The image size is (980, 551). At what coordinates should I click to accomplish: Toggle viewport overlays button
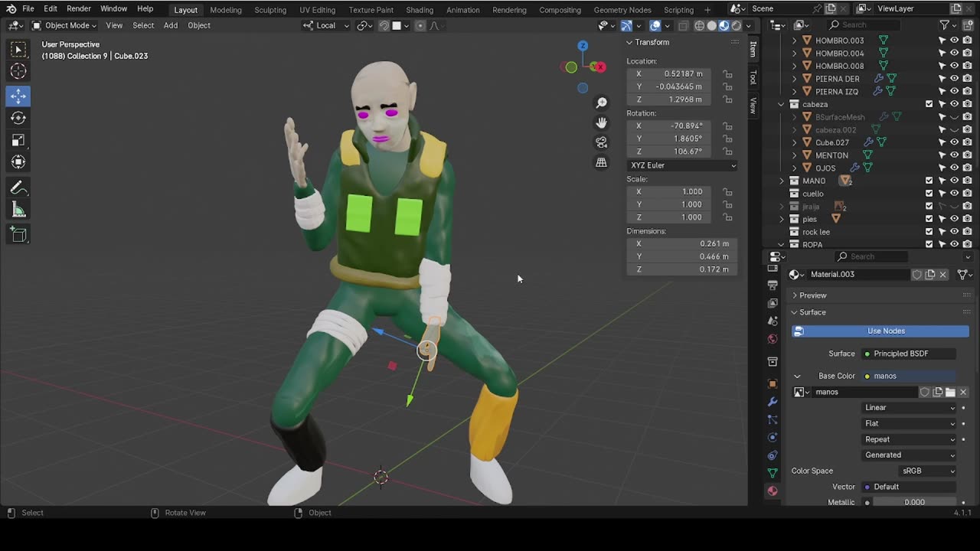(655, 25)
